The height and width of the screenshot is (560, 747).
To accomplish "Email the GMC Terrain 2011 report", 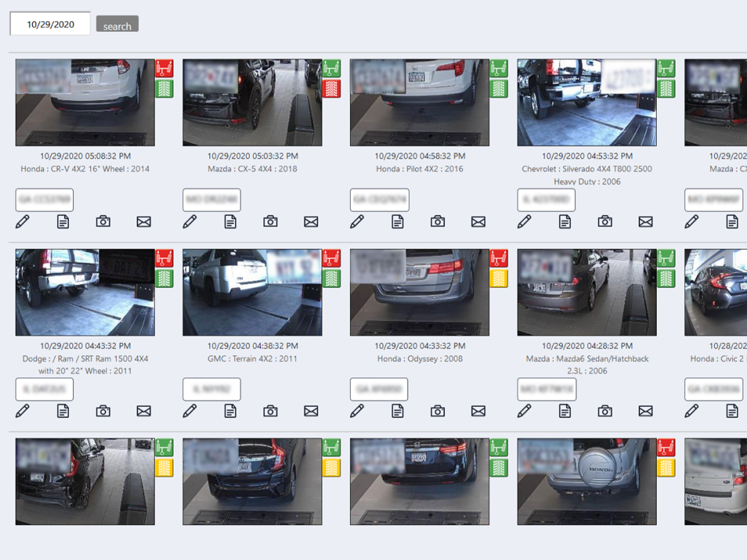I will click(311, 411).
